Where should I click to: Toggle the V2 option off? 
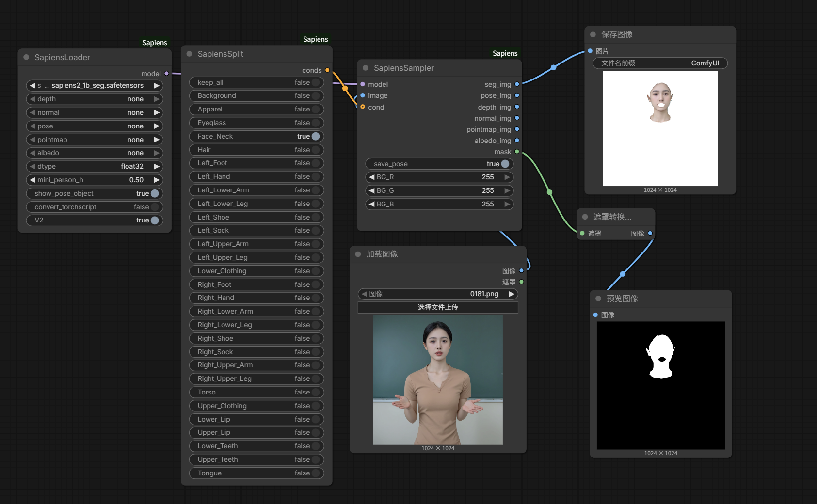click(x=95, y=220)
